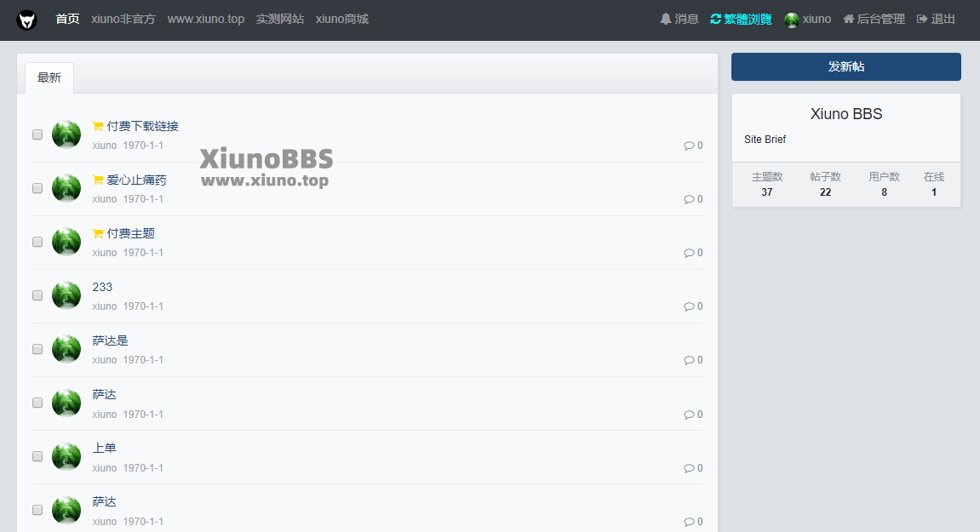Open the 消息 notification bell

click(x=679, y=20)
